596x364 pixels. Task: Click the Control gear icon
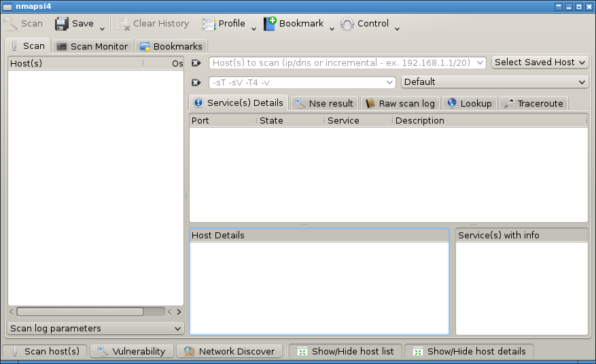[347, 24]
